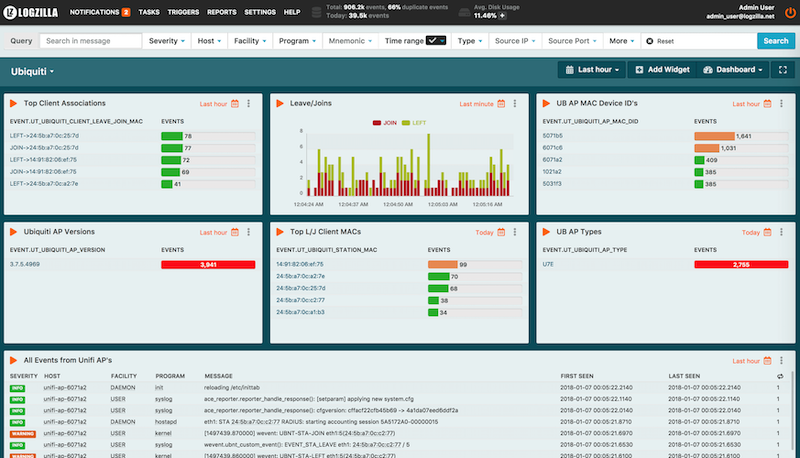The height and width of the screenshot is (458, 800).
Task: Play the UB AP MAC Device ID's widget
Action: pos(546,104)
